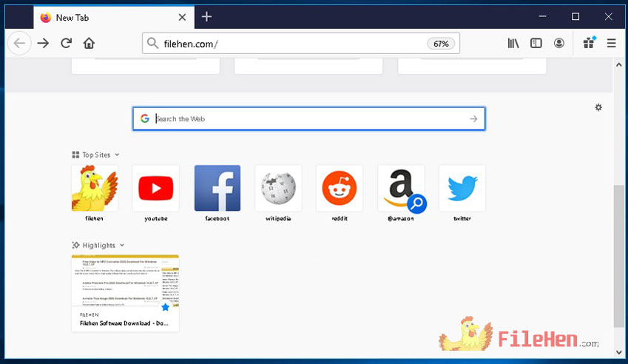628x364 pixels.
Task: Click the Google logo in search box
Action: tap(144, 118)
